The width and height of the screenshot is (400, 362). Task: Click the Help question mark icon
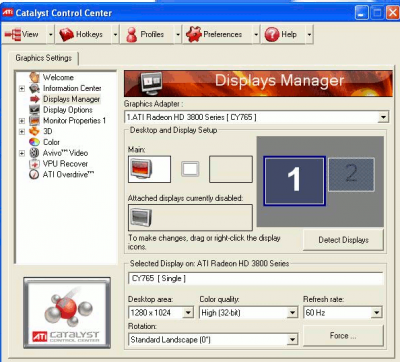coord(272,34)
